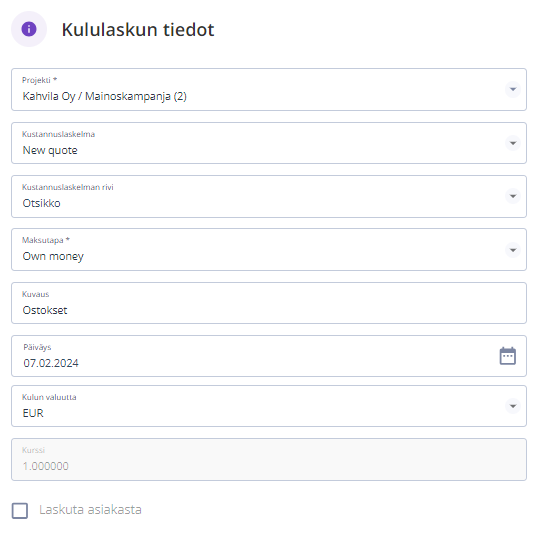The image size is (541, 538).
Task: Click the Projekti dropdown arrow icon
Action: [513, 89]
